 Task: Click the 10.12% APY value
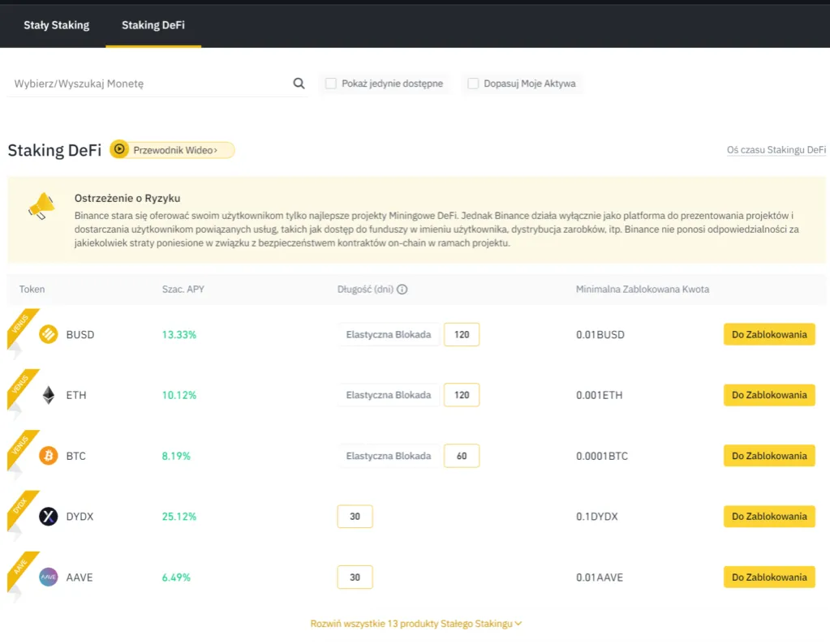(x=179, y=395)
